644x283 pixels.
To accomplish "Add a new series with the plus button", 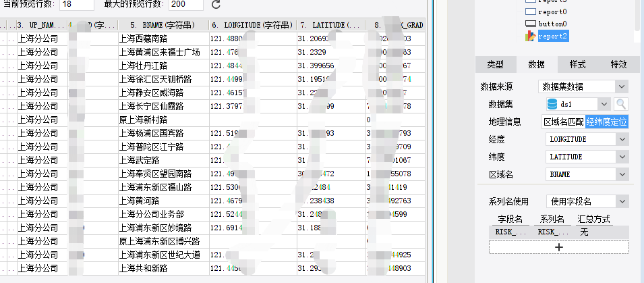I will tap(558, 247).
